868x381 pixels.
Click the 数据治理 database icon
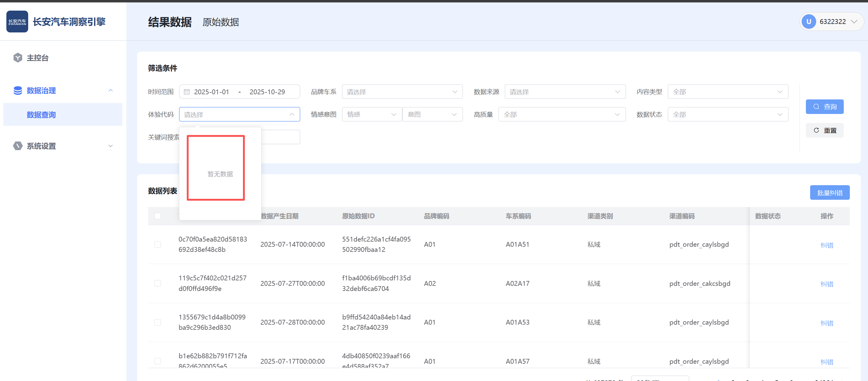[x=18, y=90]
